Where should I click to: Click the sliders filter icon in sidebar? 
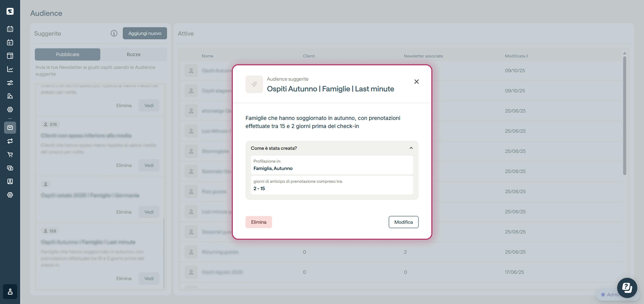[x=10, y=83]
